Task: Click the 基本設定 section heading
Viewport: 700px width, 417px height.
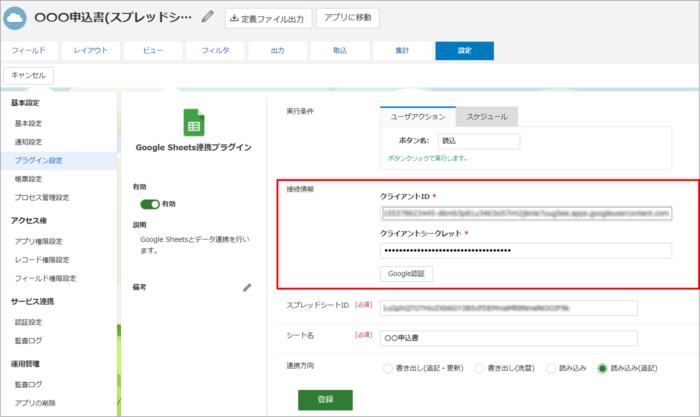Action: tap(25, 103)
